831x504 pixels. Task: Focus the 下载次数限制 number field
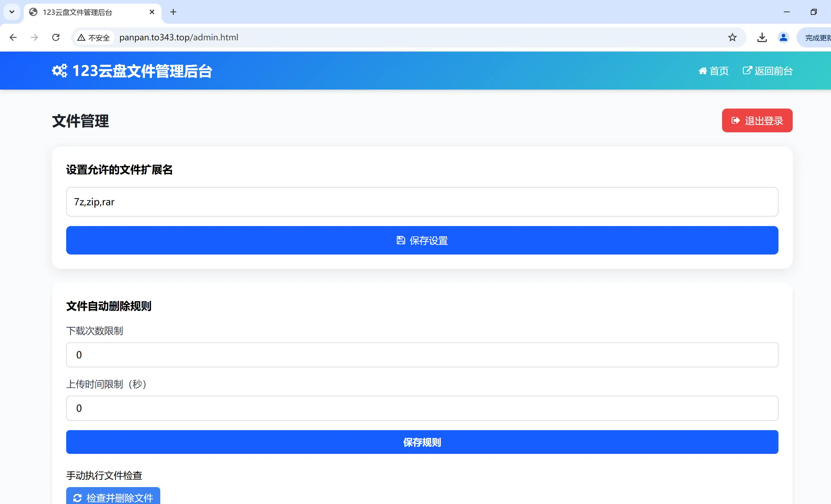point(421,355)
